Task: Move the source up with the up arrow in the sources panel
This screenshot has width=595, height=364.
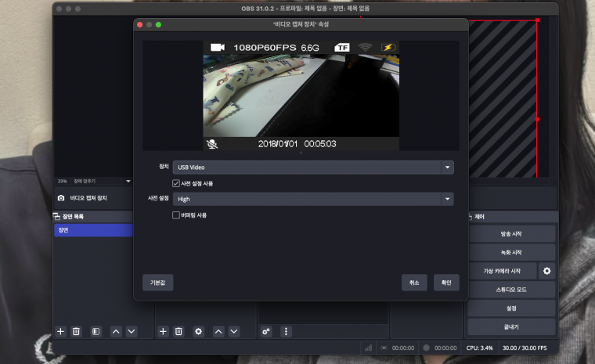Action: point(218,331)
